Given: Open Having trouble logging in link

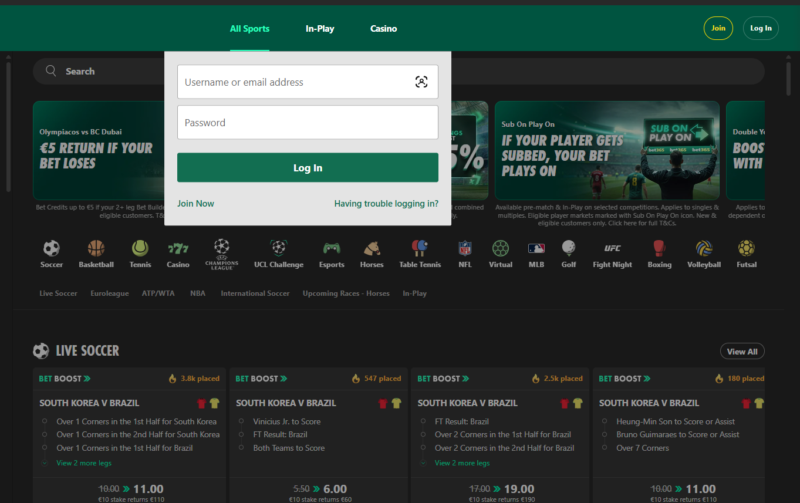Looking at the screenshot, I should tap(386, 204).
